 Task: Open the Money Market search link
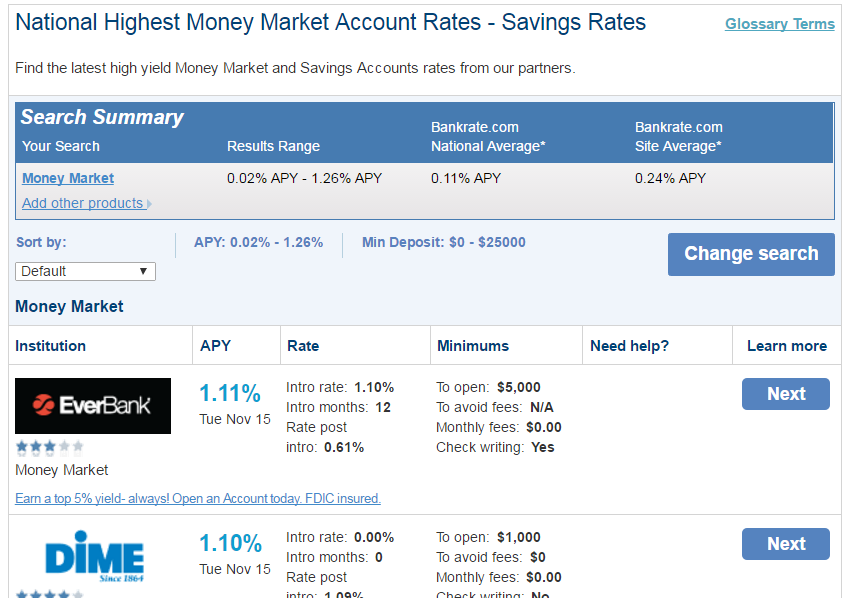68,178
